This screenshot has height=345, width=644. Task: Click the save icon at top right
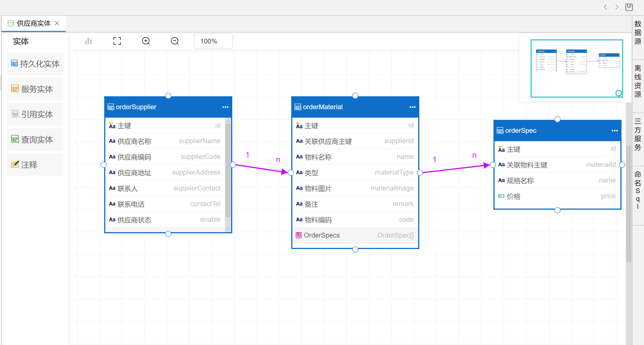(x=629, y=7)
